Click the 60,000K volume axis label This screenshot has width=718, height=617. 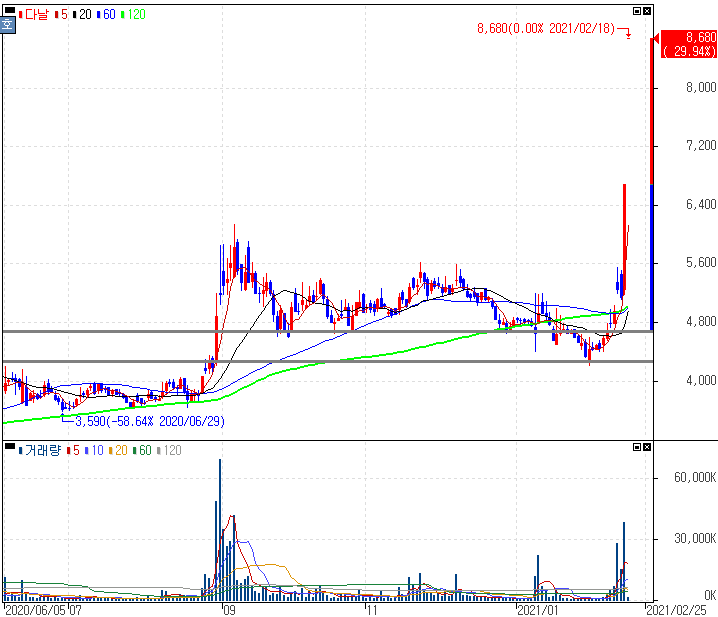coord(695,478)
